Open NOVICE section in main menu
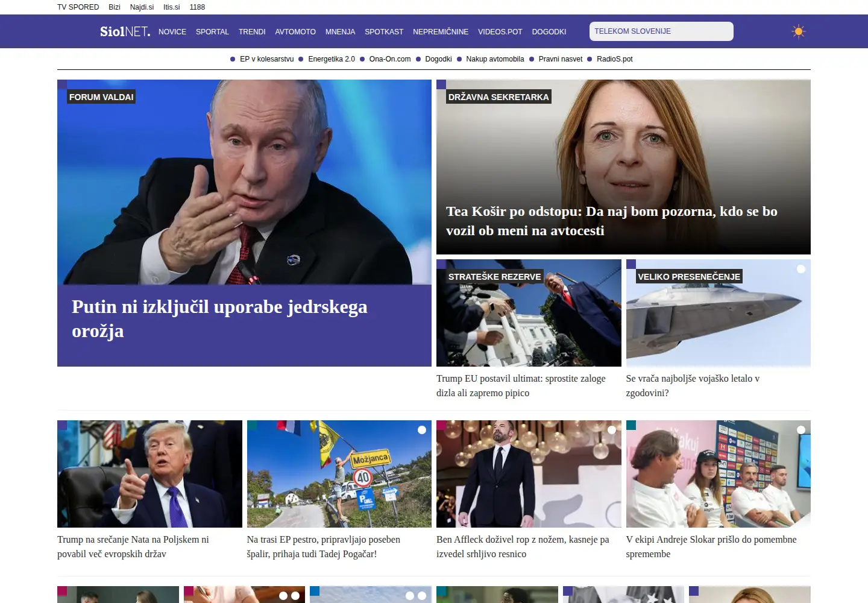This screenshot has height=603, width=868. (x=172, y=32)
